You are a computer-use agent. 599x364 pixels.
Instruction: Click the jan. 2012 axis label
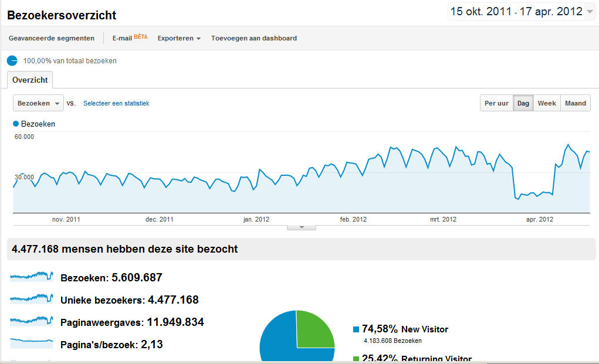256,219
